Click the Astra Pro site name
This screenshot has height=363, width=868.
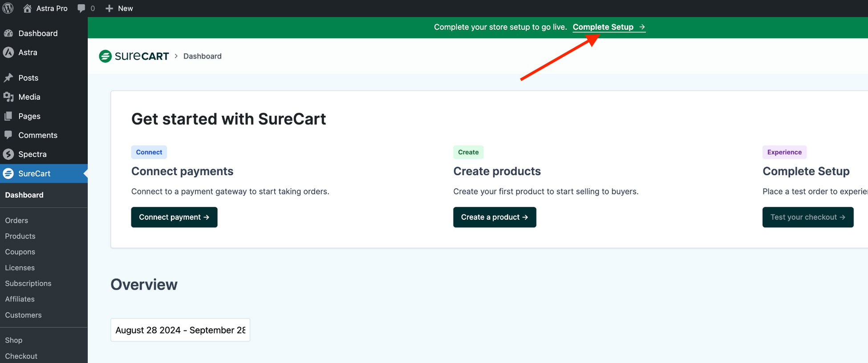(52, 8)
